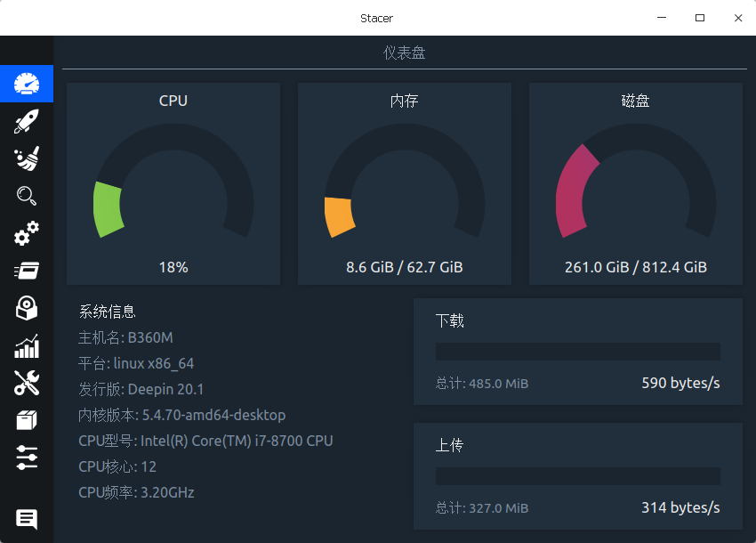The width and height of the screenshot is (756, 543).
Task: Close the Stacer window
Action: (x=738, y=18)
